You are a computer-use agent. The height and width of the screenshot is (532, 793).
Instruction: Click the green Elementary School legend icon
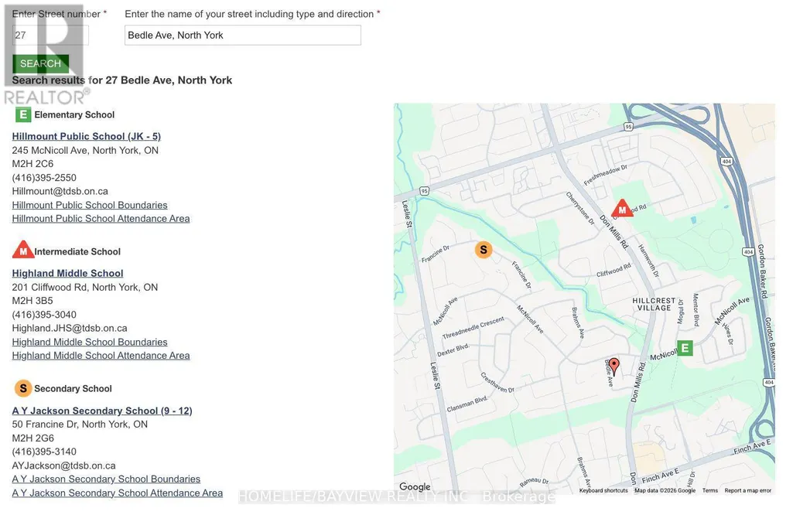[22, 114]
